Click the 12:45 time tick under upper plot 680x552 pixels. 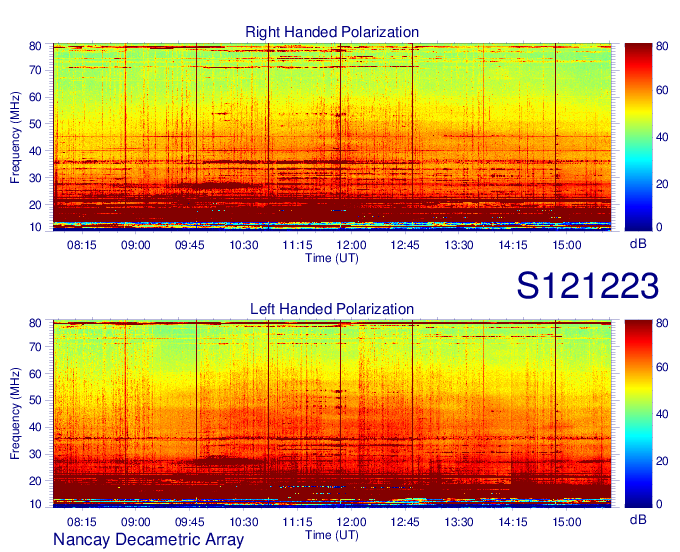(405, 245)
